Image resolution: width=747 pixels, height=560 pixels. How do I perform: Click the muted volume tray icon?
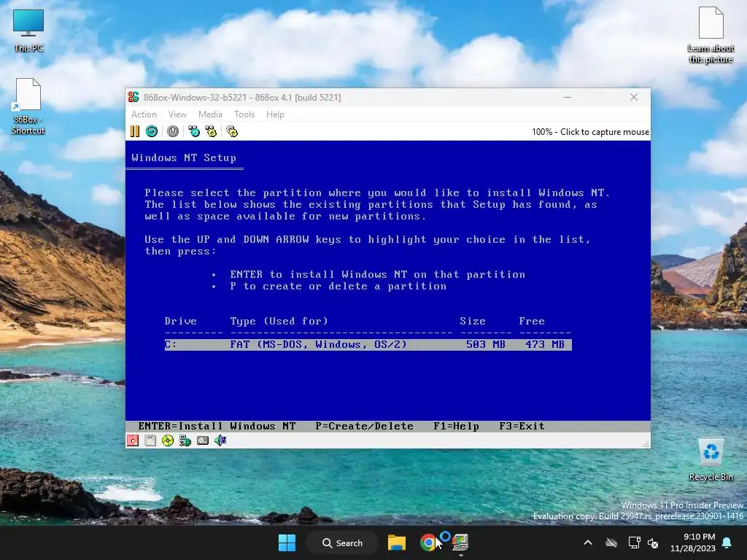(653, 542)
